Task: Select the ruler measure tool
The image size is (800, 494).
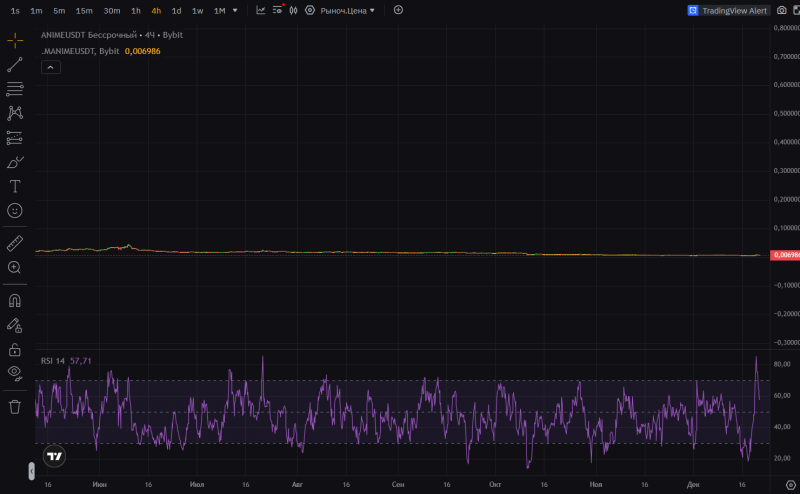Action: coord(15,243)
